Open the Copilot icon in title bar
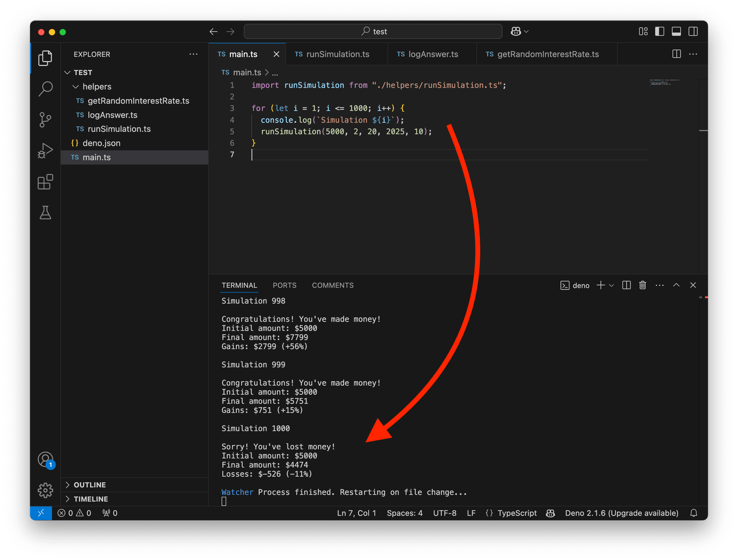Image resolution: width=738 pixels, height=560 pixels. point(516,31)
